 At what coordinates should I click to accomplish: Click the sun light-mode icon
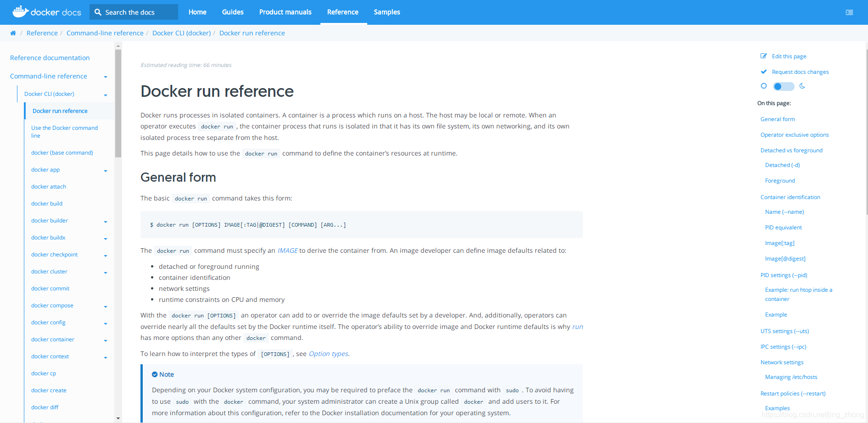pos(764,86)
